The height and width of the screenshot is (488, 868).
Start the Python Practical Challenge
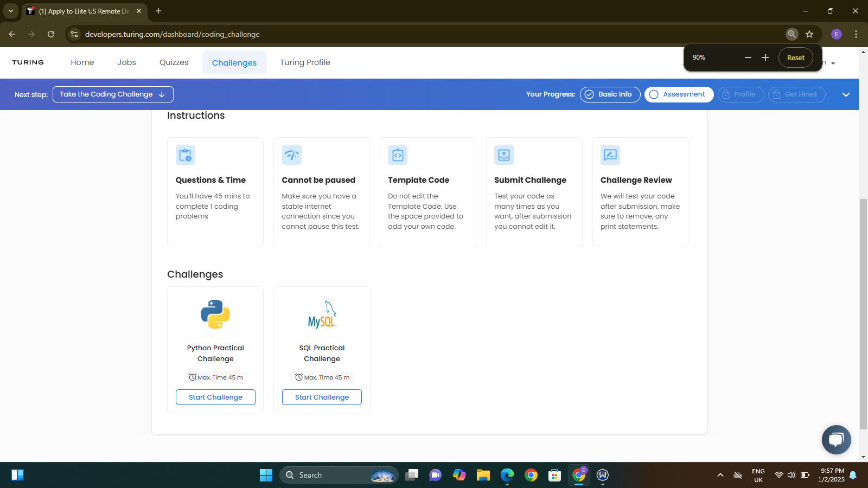click(x=215, y=397)
